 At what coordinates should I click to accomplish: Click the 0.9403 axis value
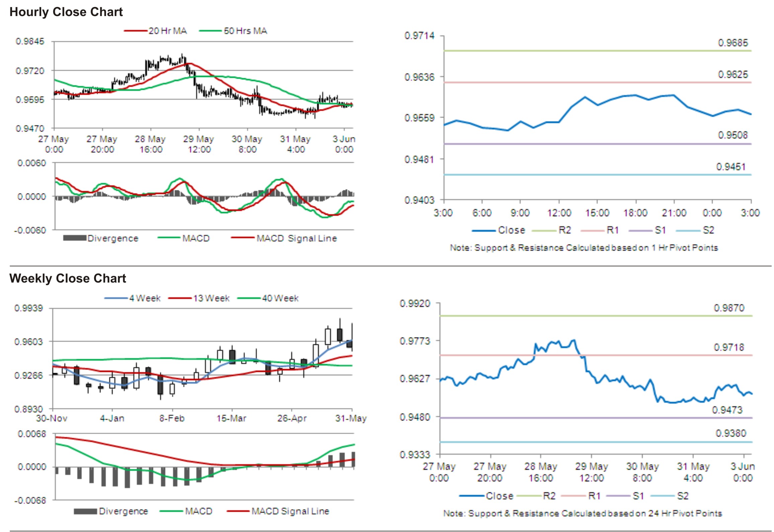pos(419,200)
